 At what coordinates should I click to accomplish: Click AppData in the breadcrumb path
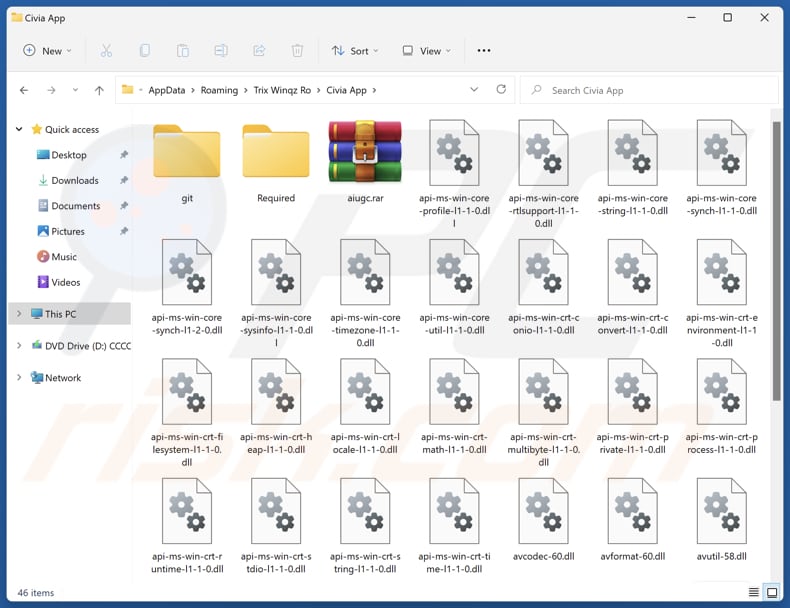point(167,90)
